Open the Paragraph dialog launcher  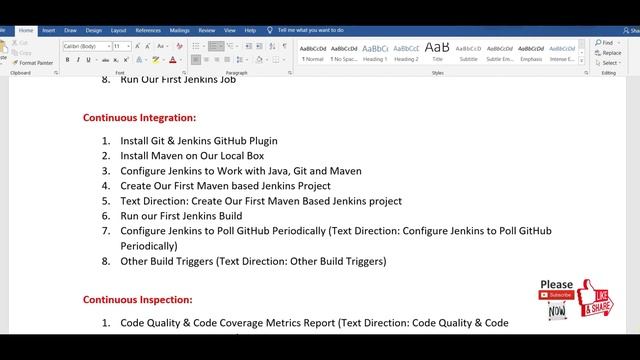tap(290, 73)
